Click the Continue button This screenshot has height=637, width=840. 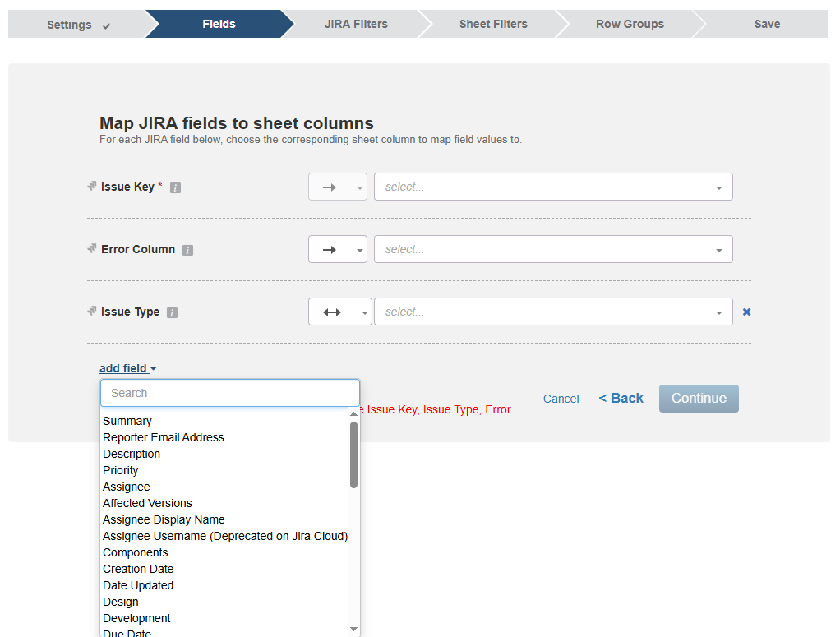pyautogui.click(x=698, y=398)
